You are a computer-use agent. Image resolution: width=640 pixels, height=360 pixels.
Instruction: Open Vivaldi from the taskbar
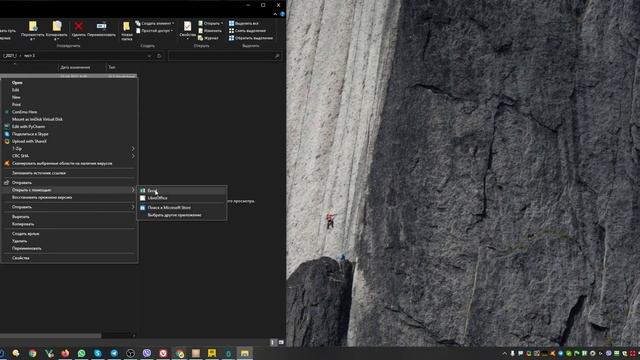pyautogui.click(x=163, y=353)
